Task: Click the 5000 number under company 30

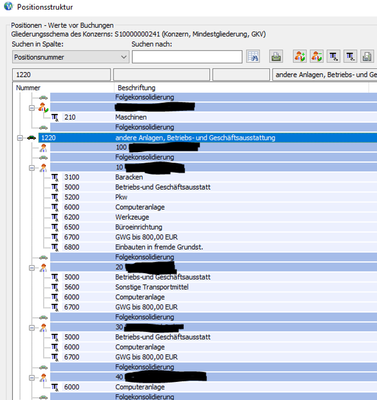Action: (x=72, y=337)
